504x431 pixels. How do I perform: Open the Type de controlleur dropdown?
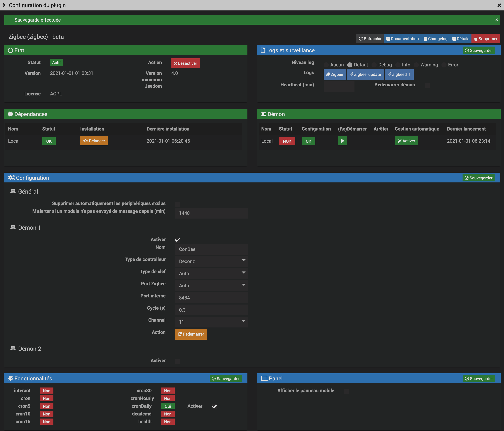pyautogui.click(x=211, y=261)
